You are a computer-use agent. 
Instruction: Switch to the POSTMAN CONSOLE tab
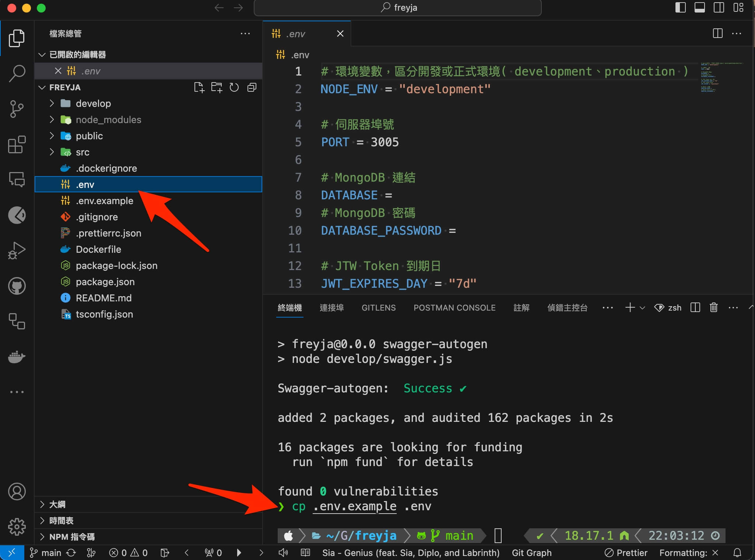(x=454, y=308)
